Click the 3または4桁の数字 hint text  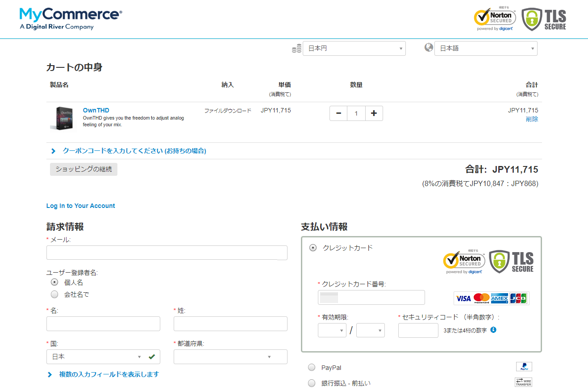click(465, 331)
